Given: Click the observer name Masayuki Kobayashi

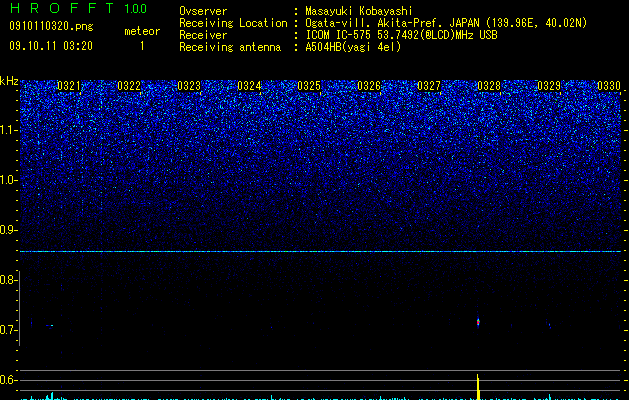Looking at the screenshot, I should pos(359,11).
